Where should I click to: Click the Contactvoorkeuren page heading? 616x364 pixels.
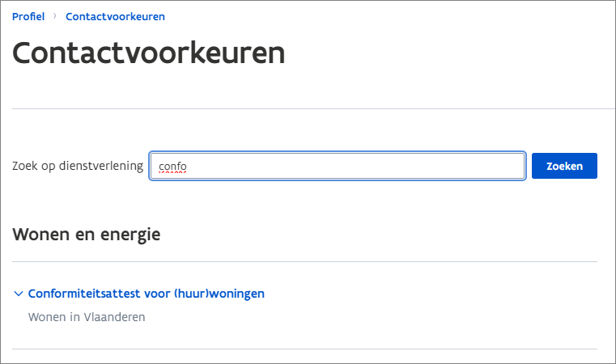point(149,53)
